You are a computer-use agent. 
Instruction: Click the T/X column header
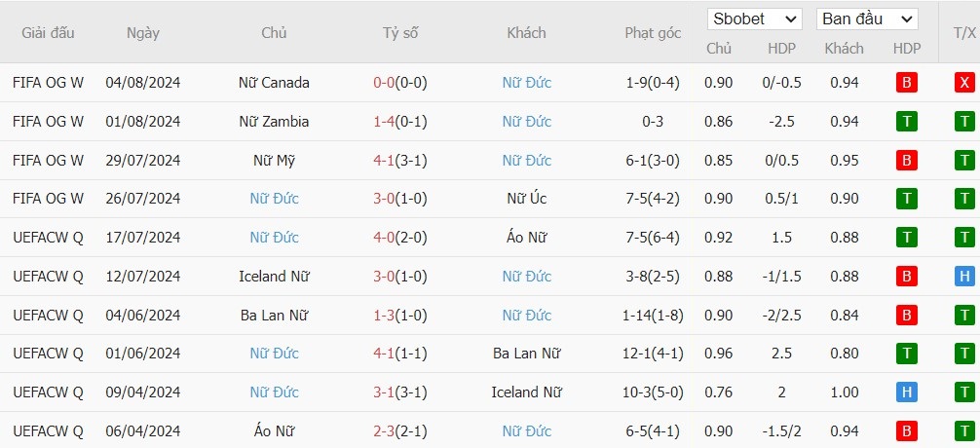click(x=964, y=33)
